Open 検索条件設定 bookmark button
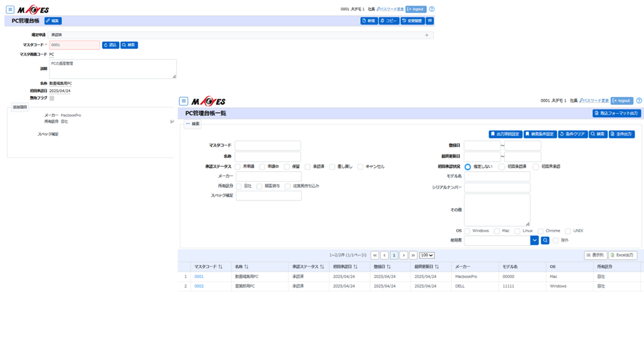 coord(540,134)
